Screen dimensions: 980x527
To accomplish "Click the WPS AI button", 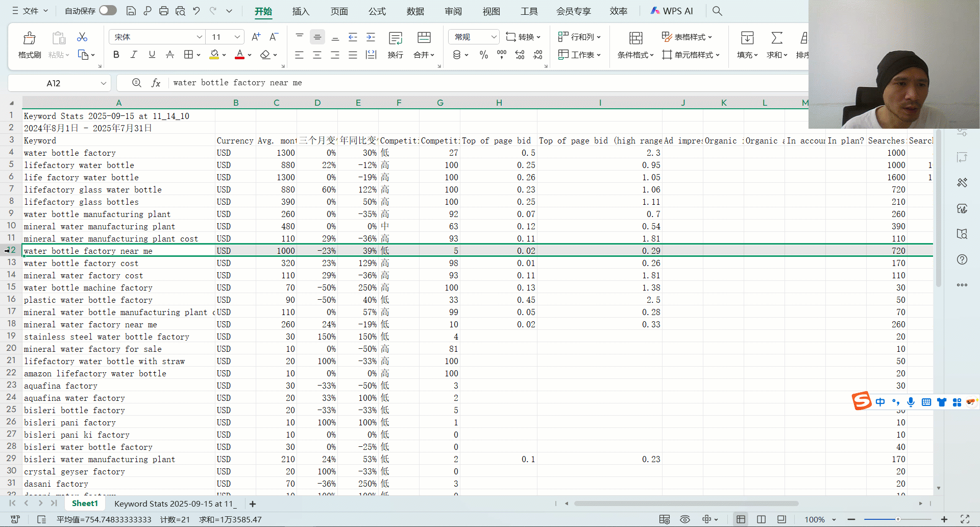I will tap(672, 11).
